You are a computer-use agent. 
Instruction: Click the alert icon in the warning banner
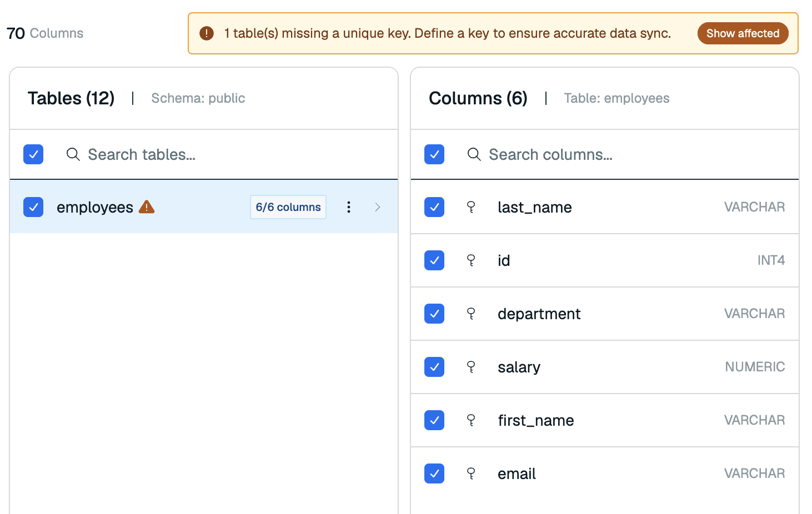[207, 33]
